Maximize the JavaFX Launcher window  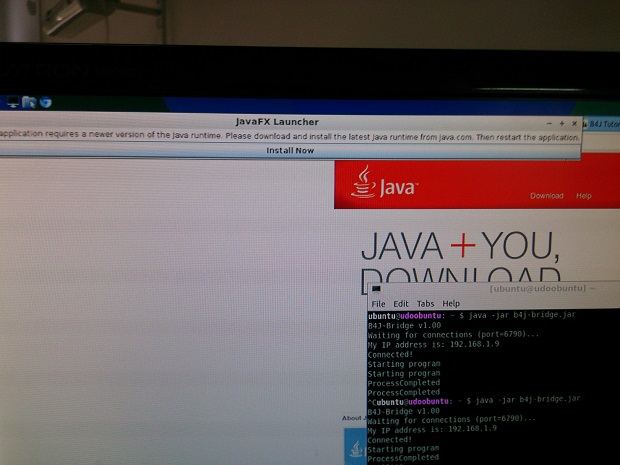pos(562,123)
